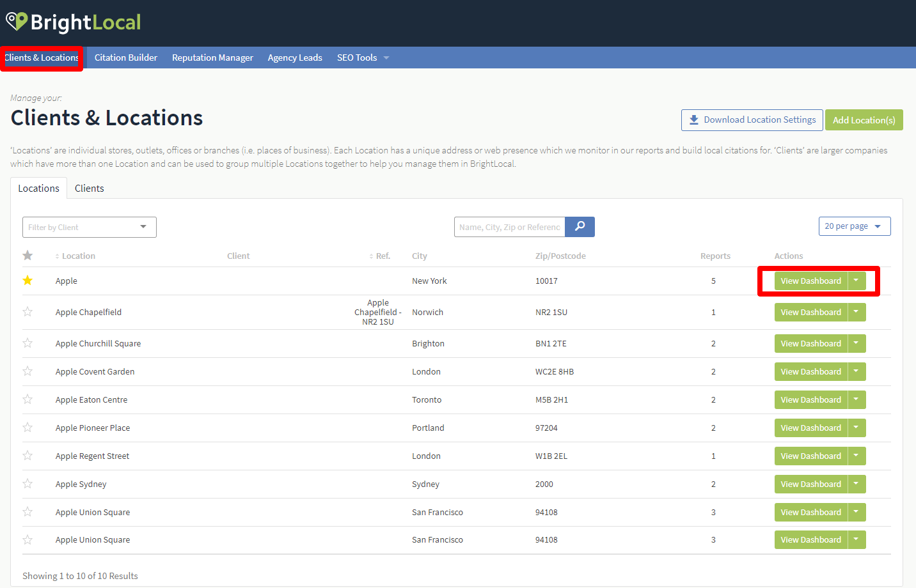Open actions arrow for Apple Churchill Square

coord(857,343)
